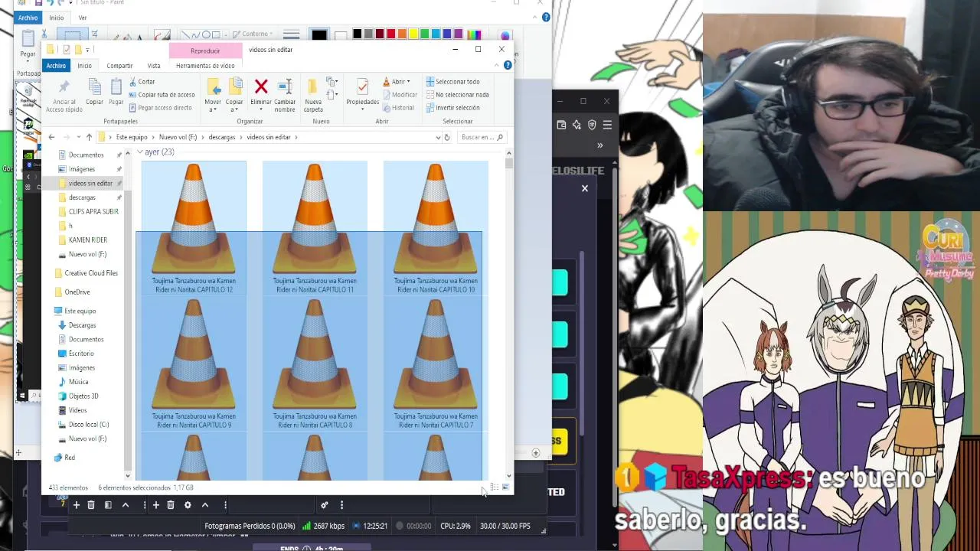Click the OBS audio mixer gears icon
980x551 pixels.
coord(324,505)
